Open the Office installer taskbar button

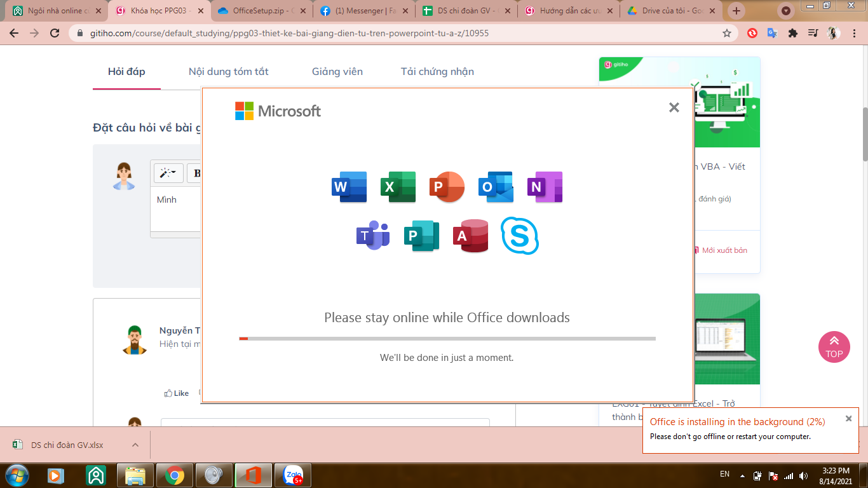[x=254, y=475]
